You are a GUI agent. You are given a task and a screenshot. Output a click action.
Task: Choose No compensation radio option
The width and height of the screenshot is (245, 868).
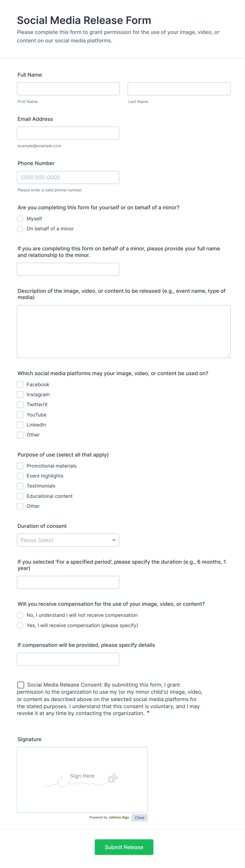tap(20, 615)
